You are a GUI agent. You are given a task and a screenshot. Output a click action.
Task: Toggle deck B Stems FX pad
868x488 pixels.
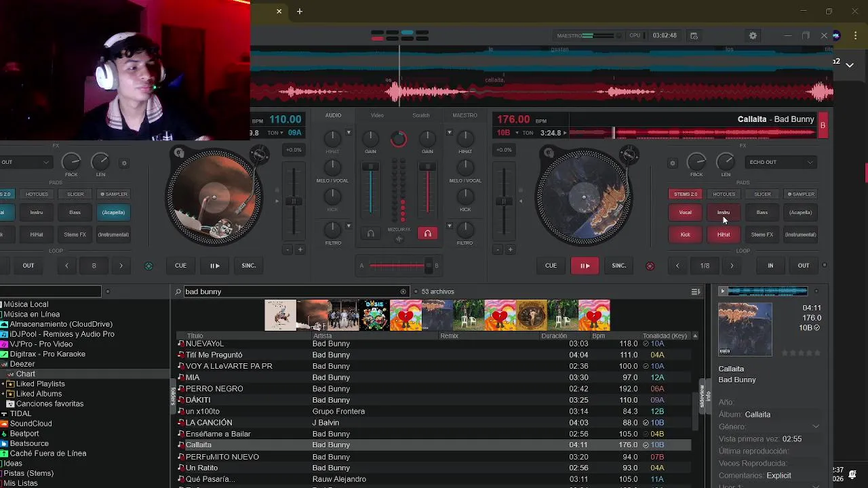[762, 235]
